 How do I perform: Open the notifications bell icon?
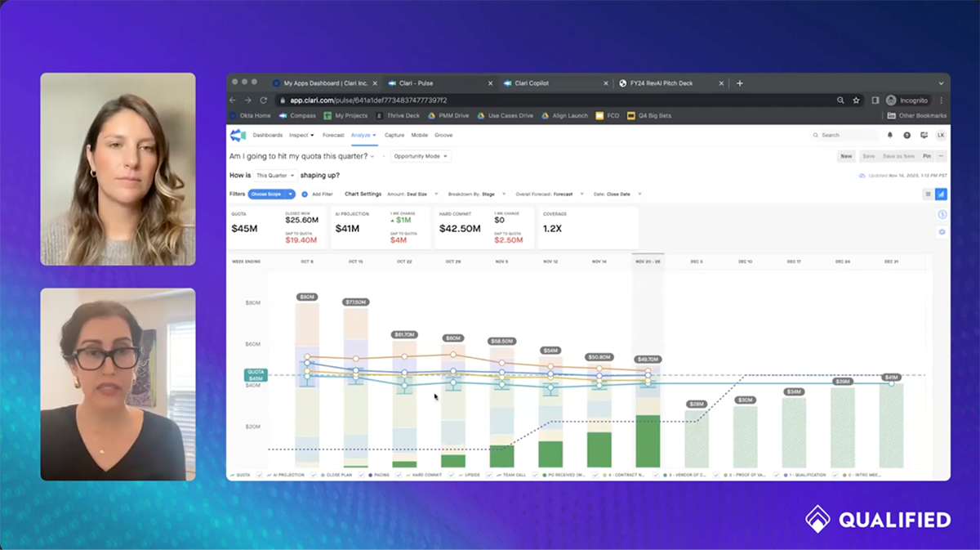[x=890, y=135]
